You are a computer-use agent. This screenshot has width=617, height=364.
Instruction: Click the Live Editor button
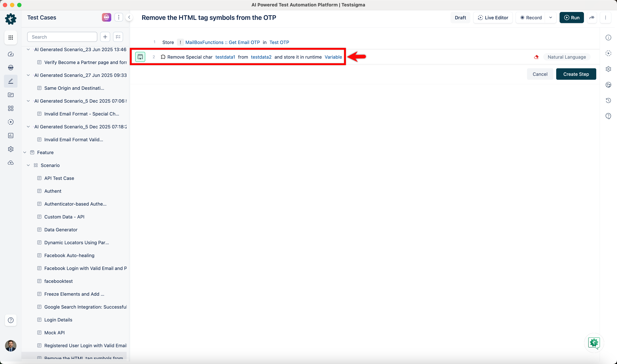click(493, 18)
